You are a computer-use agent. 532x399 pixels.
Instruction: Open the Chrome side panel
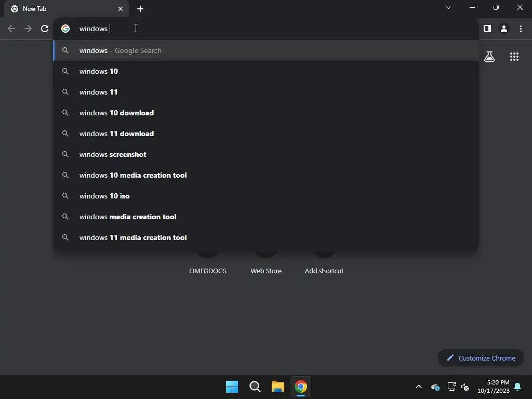487,29
